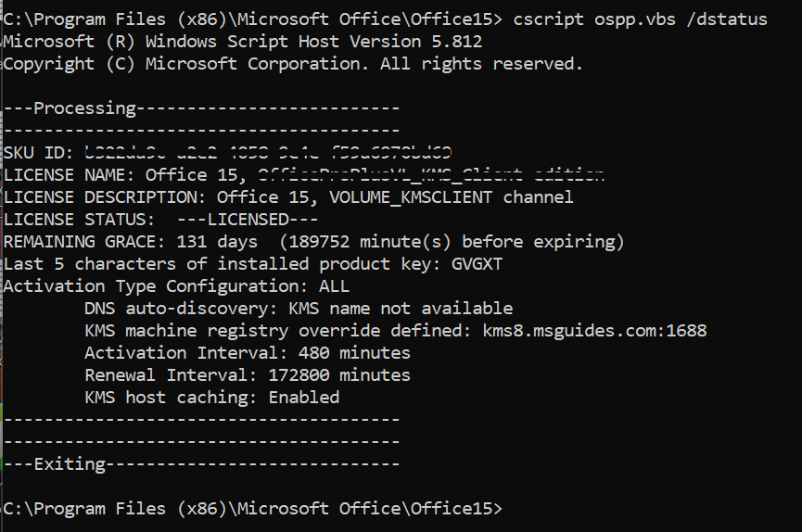This screenshot has width=802, height=532.
Task: Click the ---Processing--- header line
Action: 201,108
